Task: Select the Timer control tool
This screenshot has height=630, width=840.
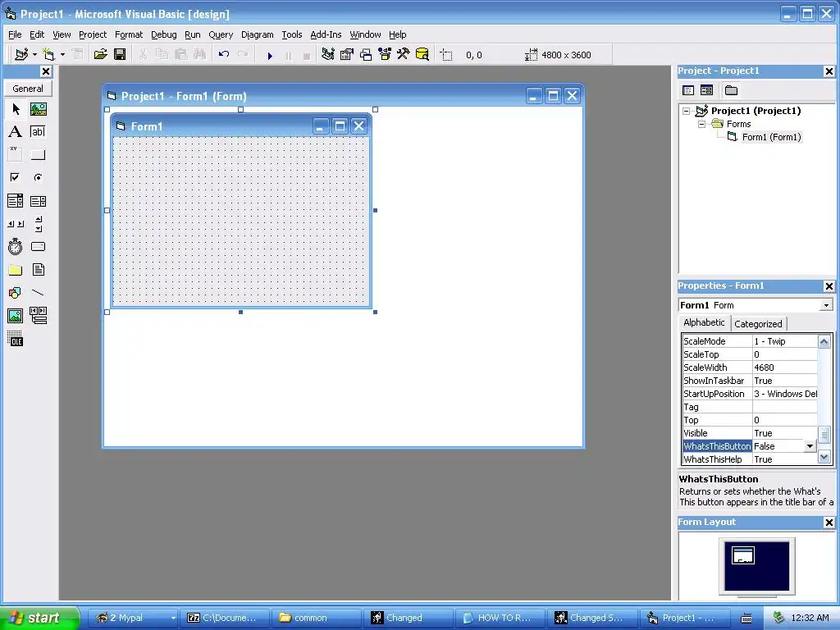Action: click(16, 247)
